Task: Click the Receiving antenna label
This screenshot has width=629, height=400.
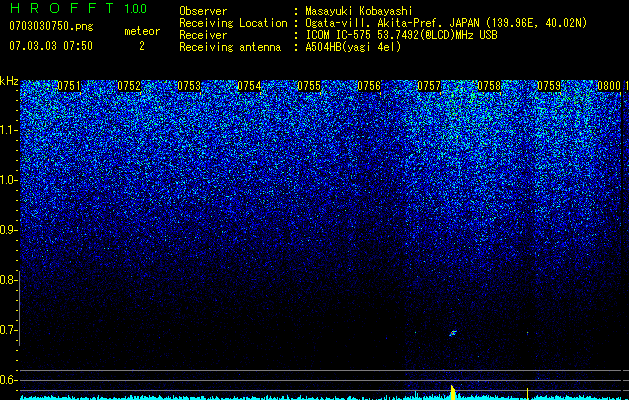Action: [x=230, y=47]
